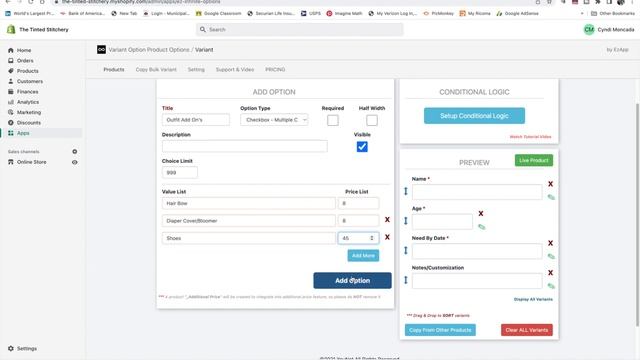Image resolution: width=640 pixels, height=360 pixels.
Task: Click the Hair Bow value field
Action: click(x=249, y=203)
